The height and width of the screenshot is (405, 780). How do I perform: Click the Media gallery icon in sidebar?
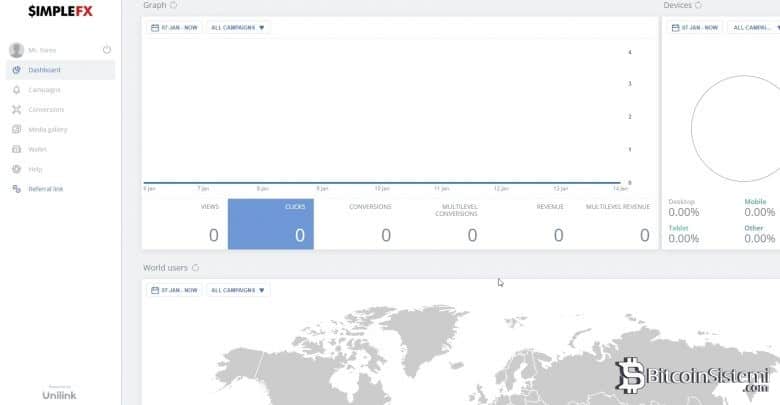tap(16, 129)
